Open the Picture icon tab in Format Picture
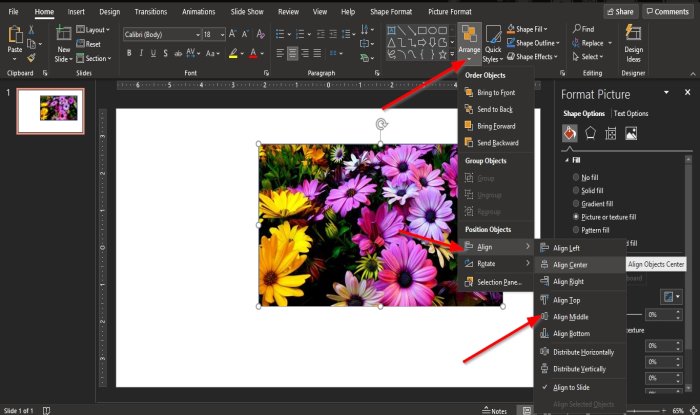The width and height of the screenshot is (700, 415). click(631, 133)
